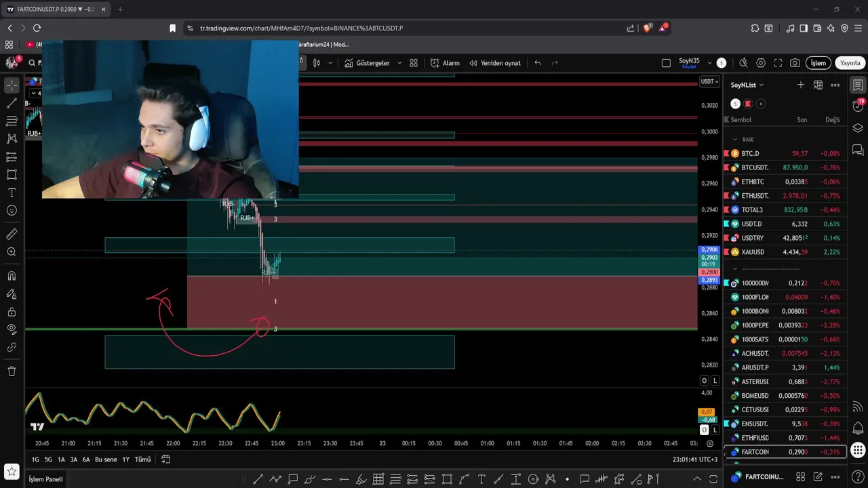Toggle hide all drawings eye icon
This screenshot has width=868, height=488.
click(x=12, y=329)
